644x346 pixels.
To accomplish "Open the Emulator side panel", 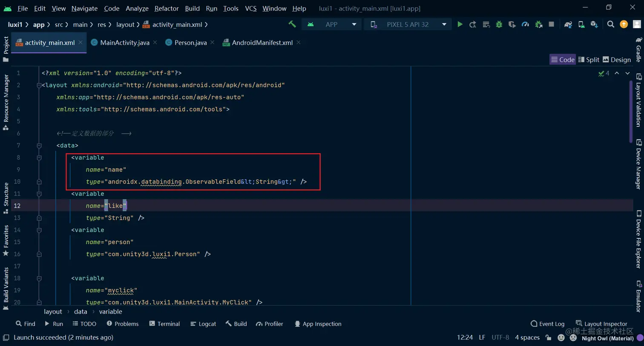I will [638, 296].
